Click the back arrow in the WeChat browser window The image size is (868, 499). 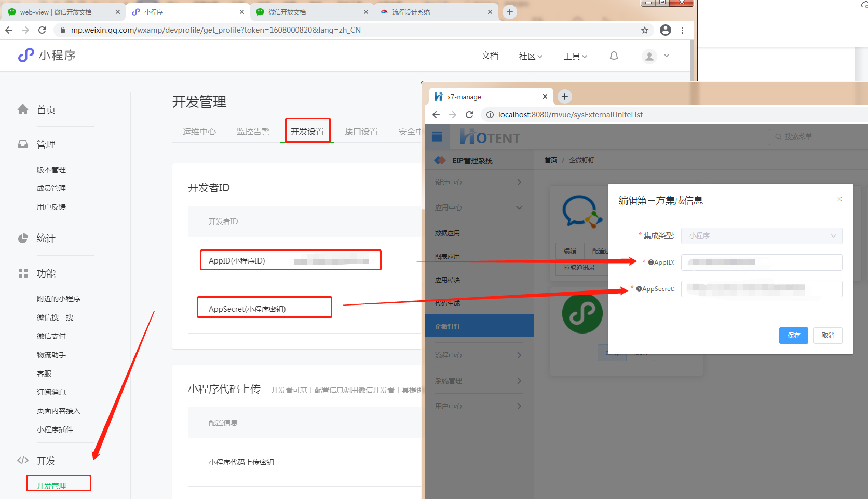(x=9, y=30)
